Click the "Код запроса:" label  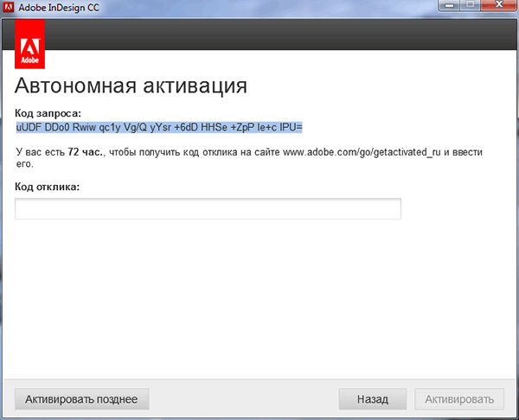point(48,113)
